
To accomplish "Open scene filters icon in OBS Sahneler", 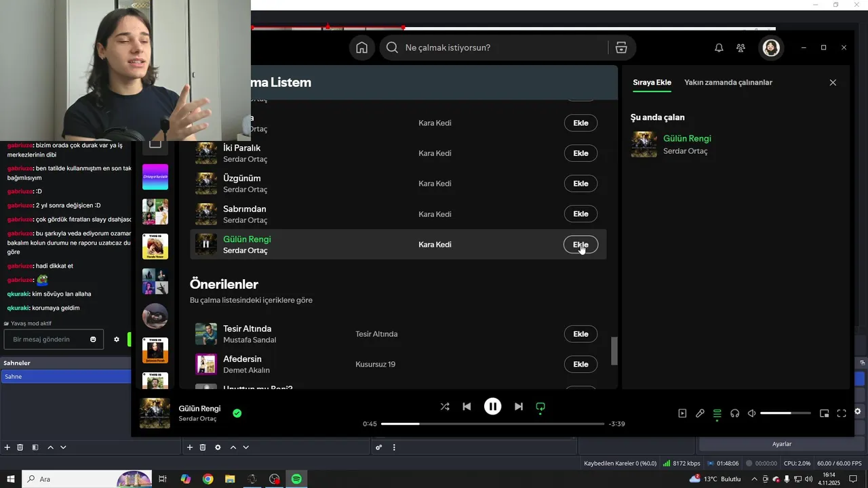I will click(35, 447).
